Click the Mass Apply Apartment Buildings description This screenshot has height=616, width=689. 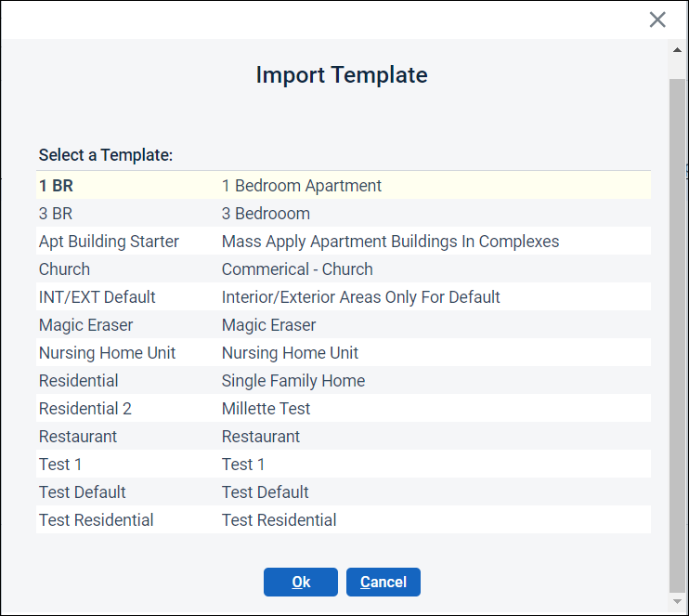point(390,242)
